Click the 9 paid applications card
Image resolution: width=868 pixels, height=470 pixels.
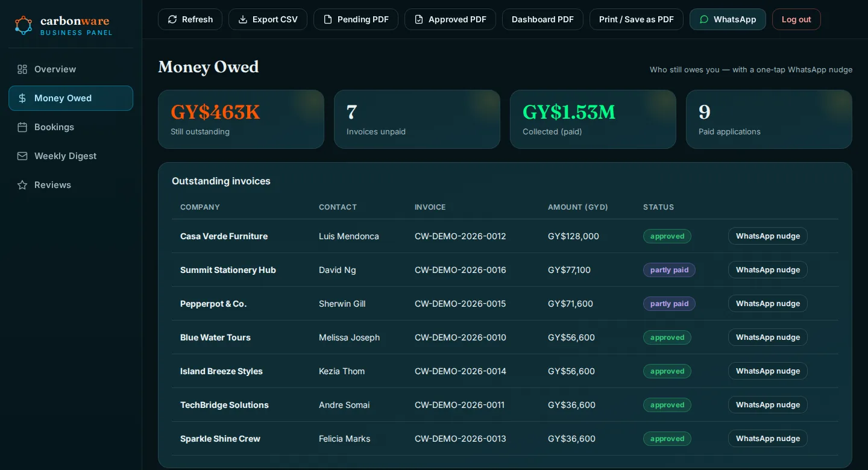tap(769, 119)
